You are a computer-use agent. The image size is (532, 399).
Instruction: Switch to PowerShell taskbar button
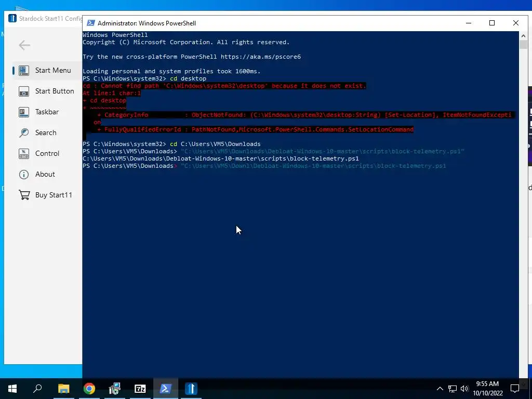[166, 389]
